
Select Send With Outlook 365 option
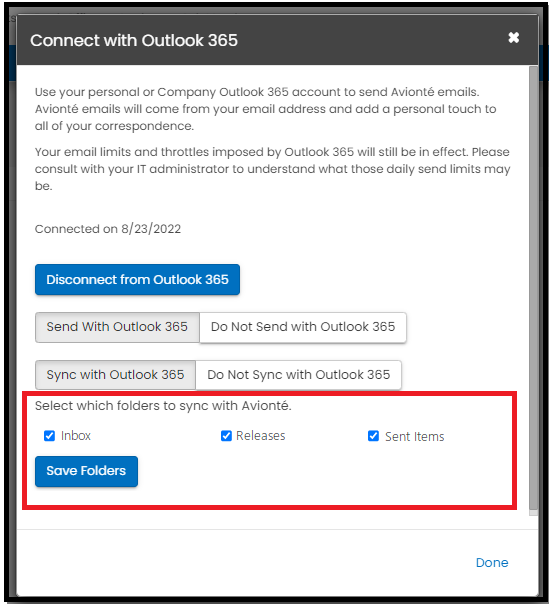click(117, 327)
